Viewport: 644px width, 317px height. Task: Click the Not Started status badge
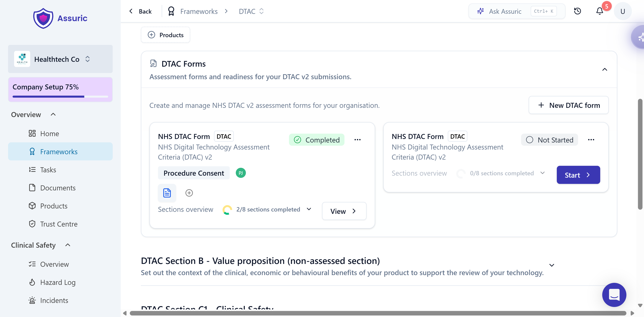549,140
